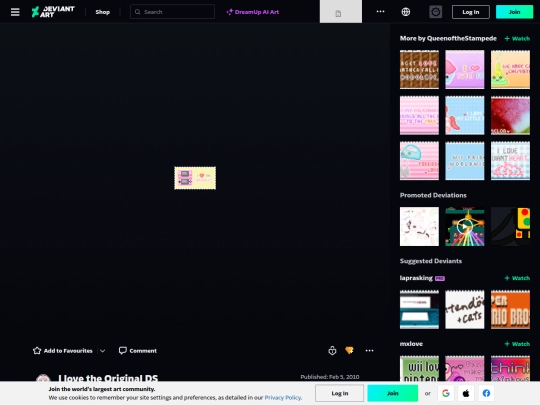The height and width of the screenshot is (405, 540).
Task: Click Join in the bottom banner
Action: point(393,393)
